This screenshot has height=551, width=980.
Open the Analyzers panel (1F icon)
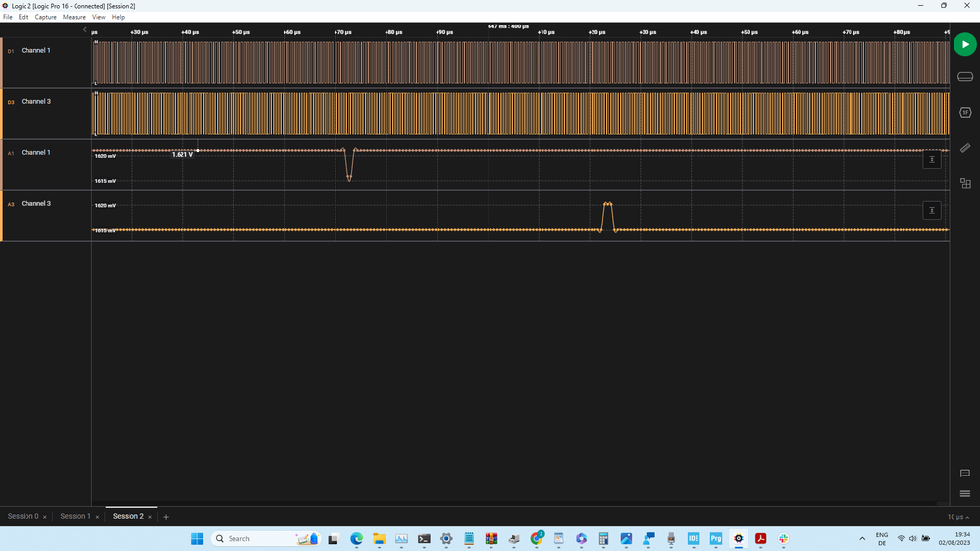(x=965, y=113)
